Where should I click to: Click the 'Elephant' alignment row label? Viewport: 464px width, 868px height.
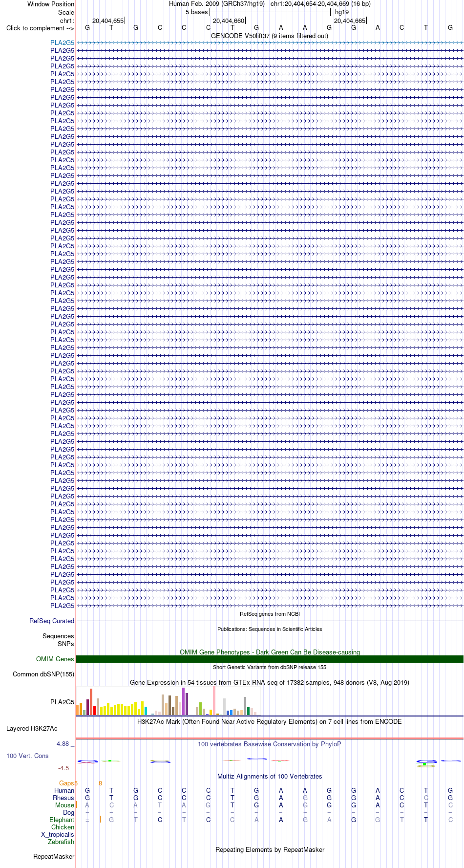pos(62,820)
